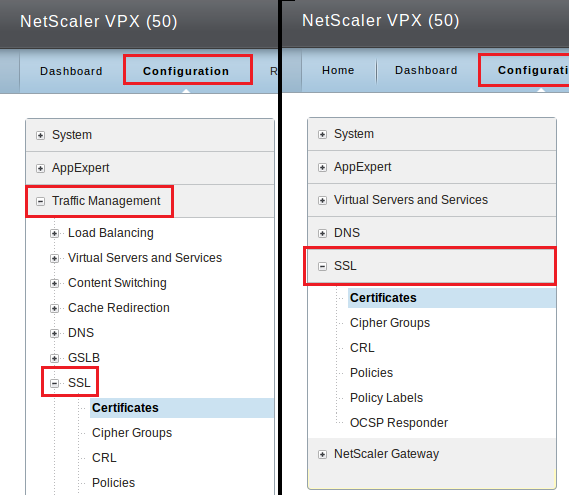The image size is (569, 496).
Task: Expand Cache Redirection subtree
Action: click(54, 308)
